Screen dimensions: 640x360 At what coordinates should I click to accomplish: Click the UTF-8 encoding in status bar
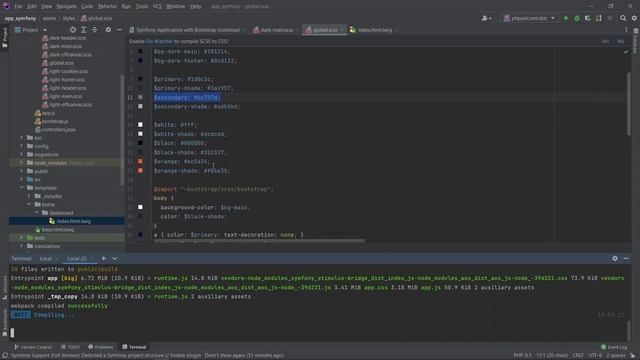point(595,356)
